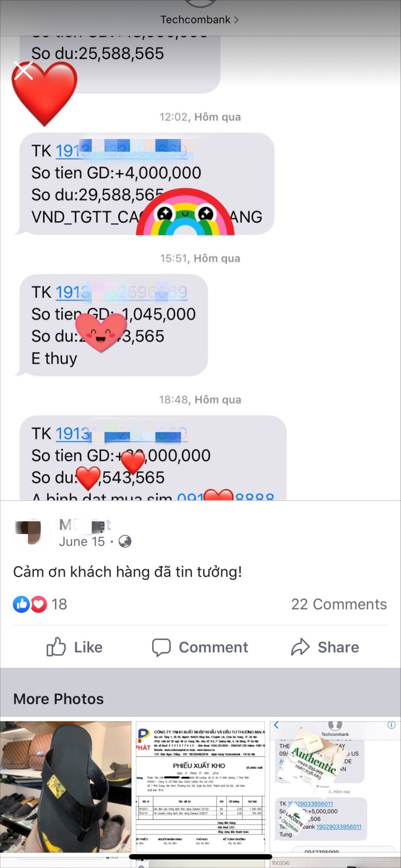Open the Authentic Lacoste Techcombank thumbnail
The width and height of the screenshot is (401, 868).
click(335, 786)
